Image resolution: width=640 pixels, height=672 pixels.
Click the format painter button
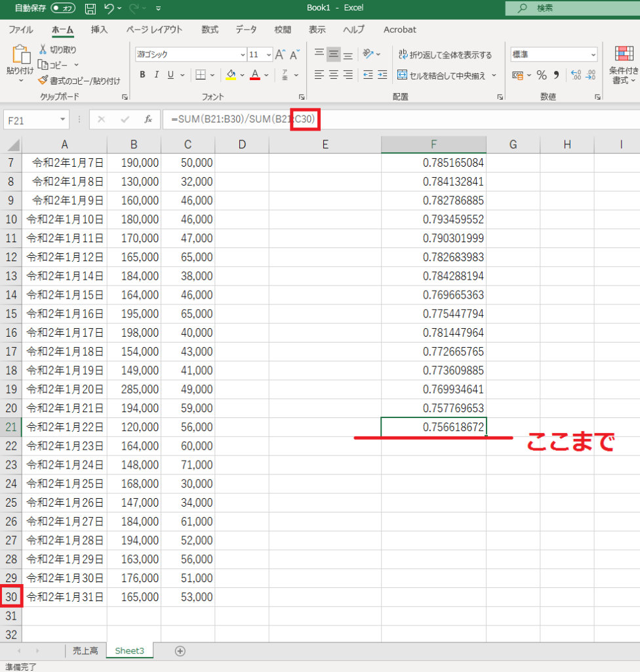[79, 81]
